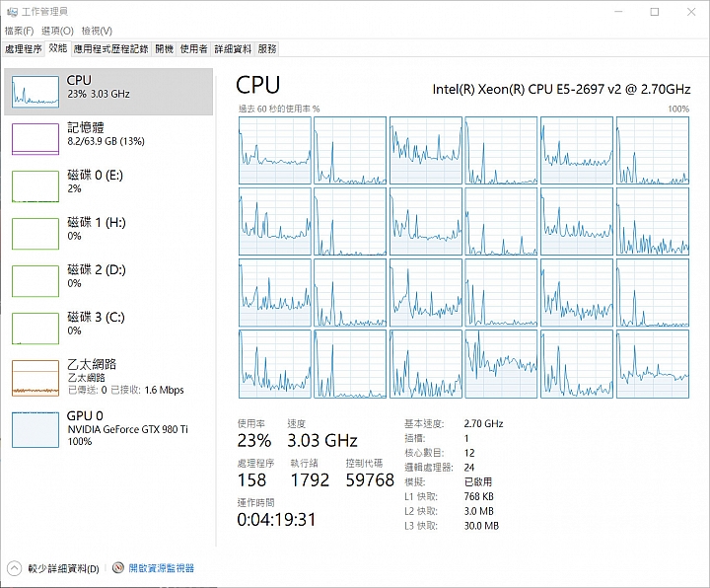Open the 選項(O) menu
The width and height of the screenshot is (710, 588).
(56, 31)
